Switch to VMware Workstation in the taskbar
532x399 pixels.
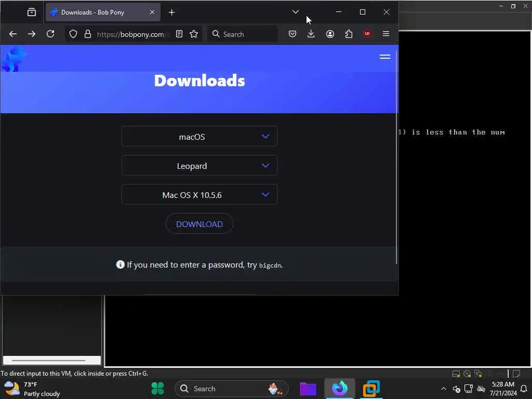click(x=371, y=389)
